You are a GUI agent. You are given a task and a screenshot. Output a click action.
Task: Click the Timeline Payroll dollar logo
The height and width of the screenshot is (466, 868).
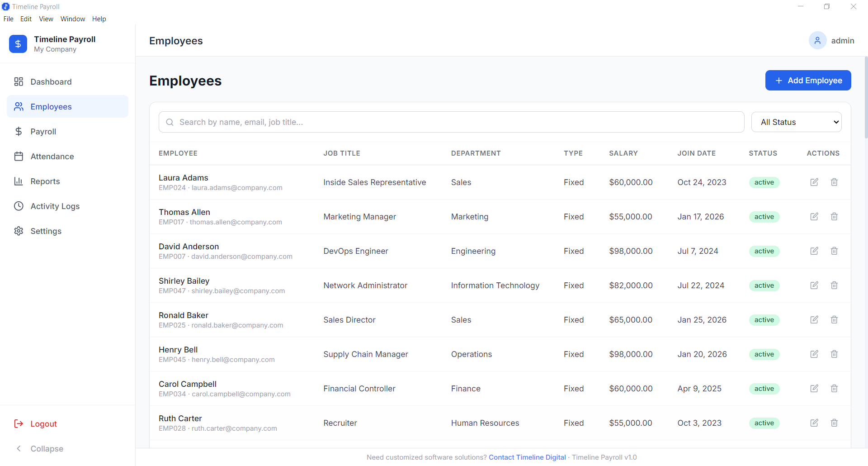[x=18, y=44]
